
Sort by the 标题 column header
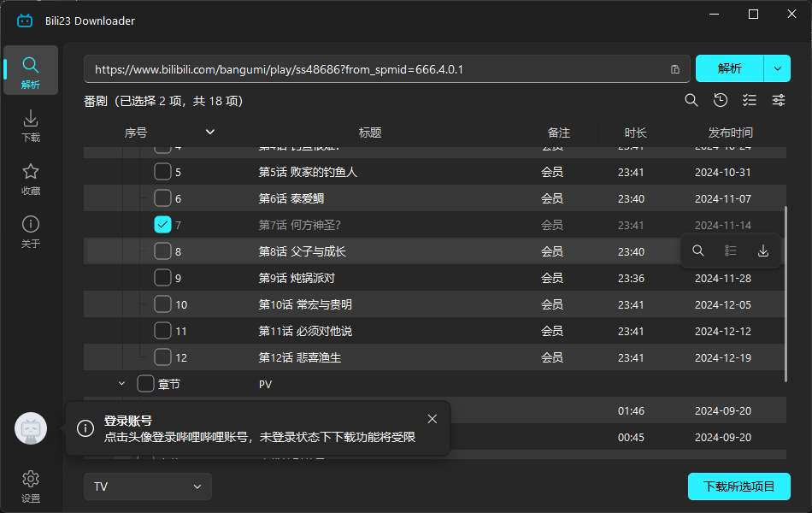(370, 133)
